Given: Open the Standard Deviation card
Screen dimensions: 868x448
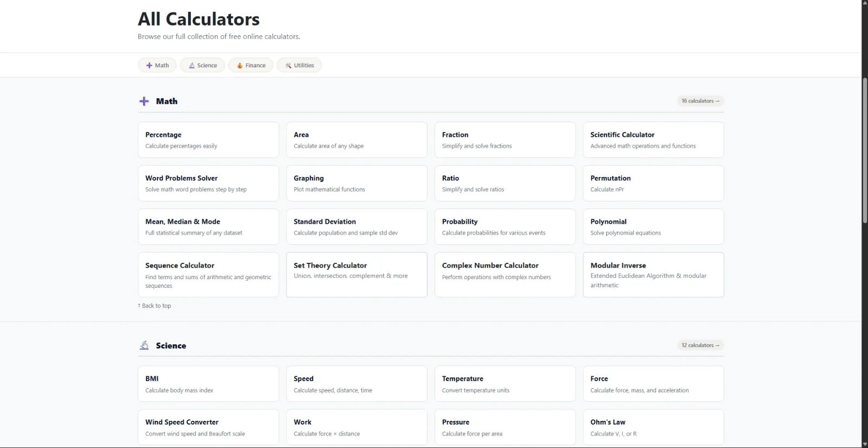Looking at the screenshot, I should (x=357, y=227).
